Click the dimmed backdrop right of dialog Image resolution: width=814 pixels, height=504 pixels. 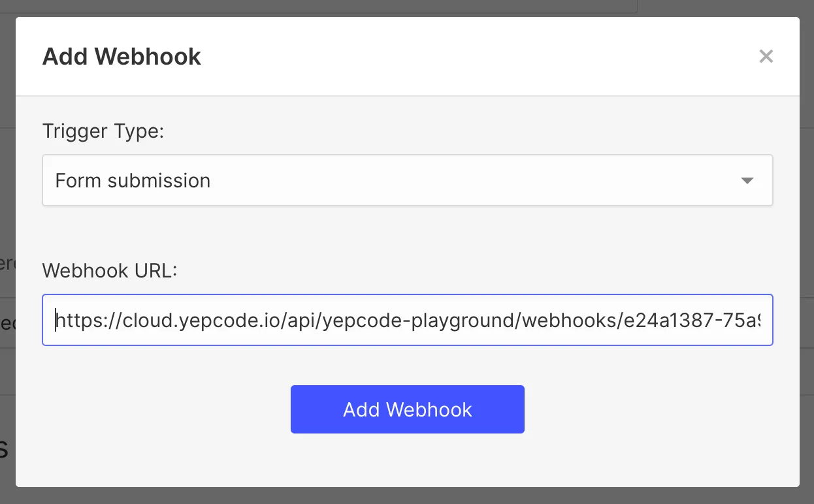pos(807,261)
